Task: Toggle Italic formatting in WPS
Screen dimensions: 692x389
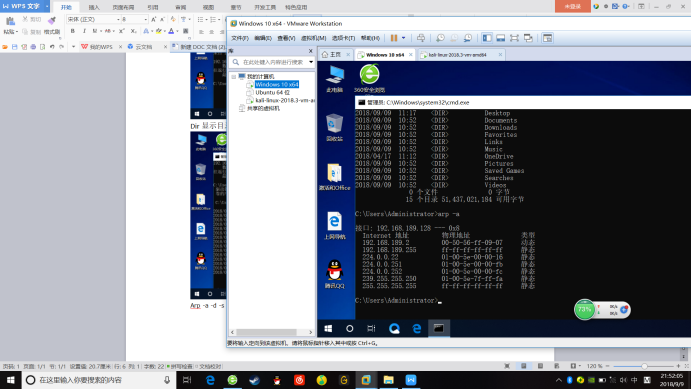Action: (84, 31)
